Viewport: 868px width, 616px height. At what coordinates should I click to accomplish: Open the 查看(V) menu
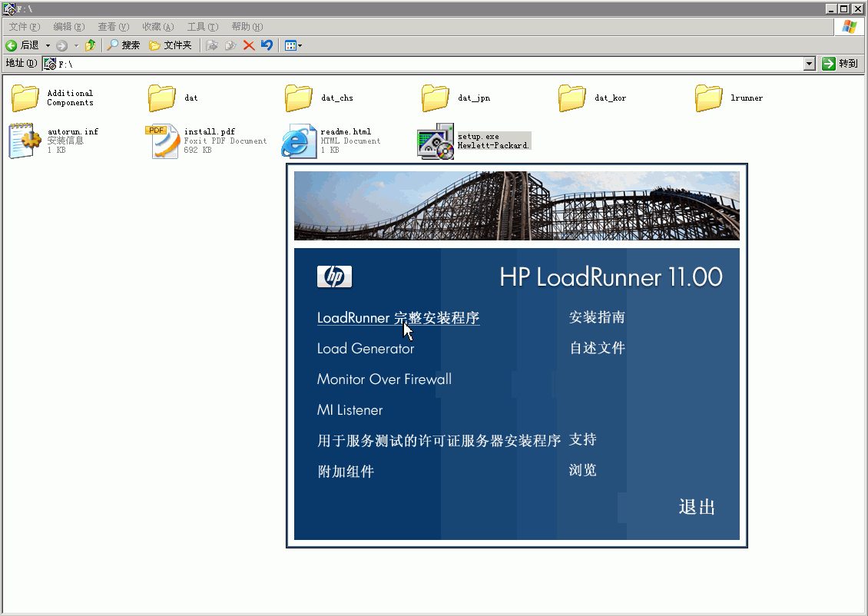(x=113, y=27)
